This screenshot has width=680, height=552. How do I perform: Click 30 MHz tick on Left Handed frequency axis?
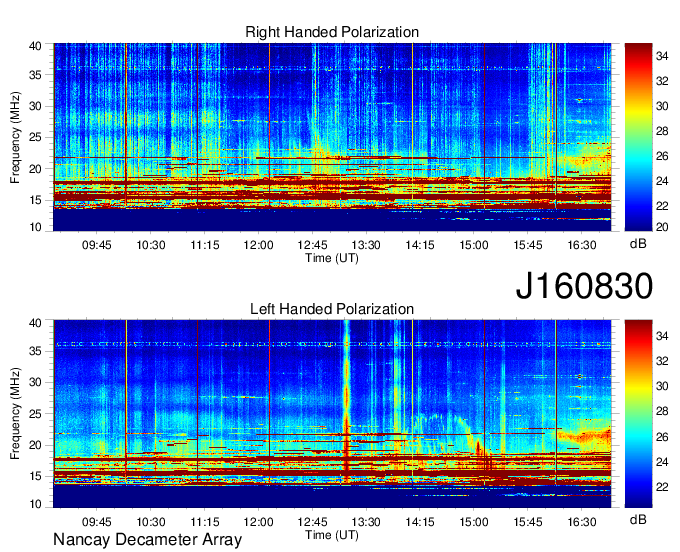pos(35,382)
